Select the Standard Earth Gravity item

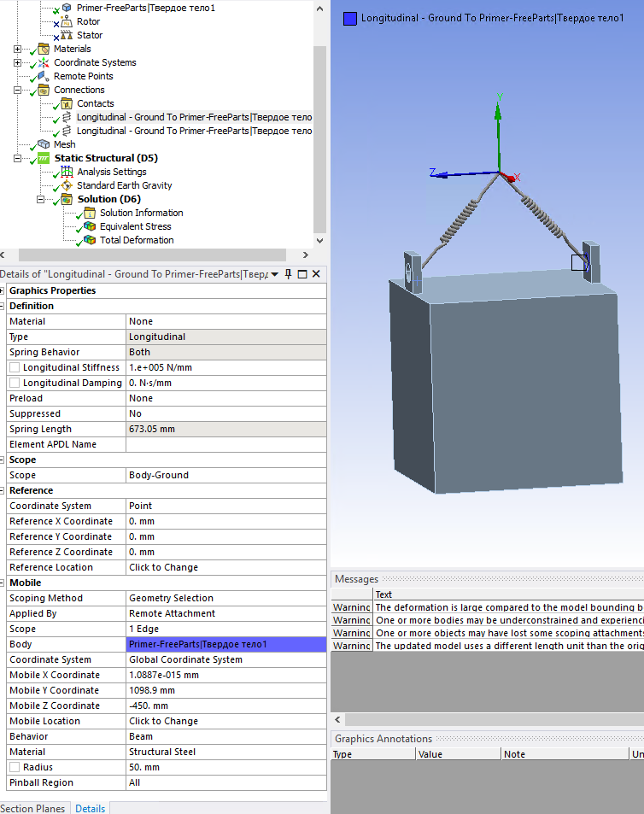point(125,185)
